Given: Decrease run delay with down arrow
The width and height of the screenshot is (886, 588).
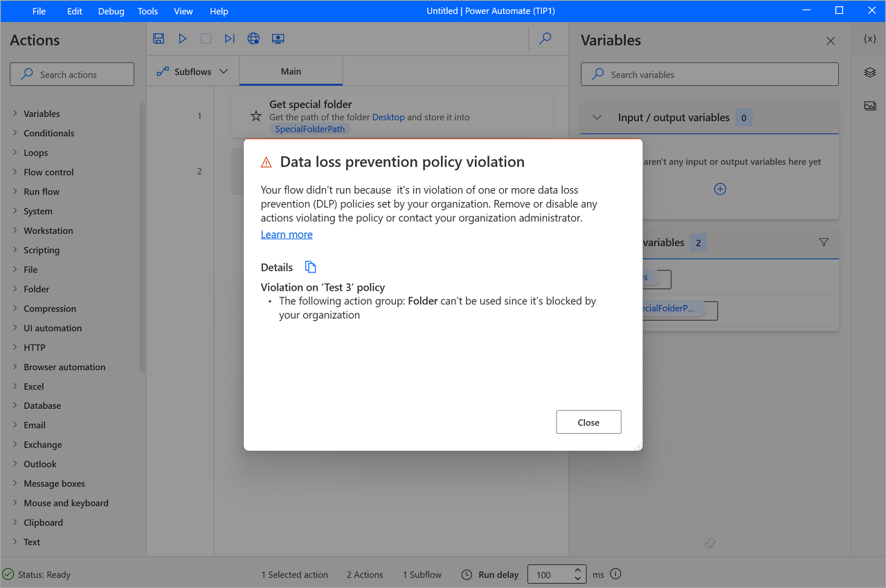Looking at the screenshot, I should pyautogui.click(x=578, y=578).
